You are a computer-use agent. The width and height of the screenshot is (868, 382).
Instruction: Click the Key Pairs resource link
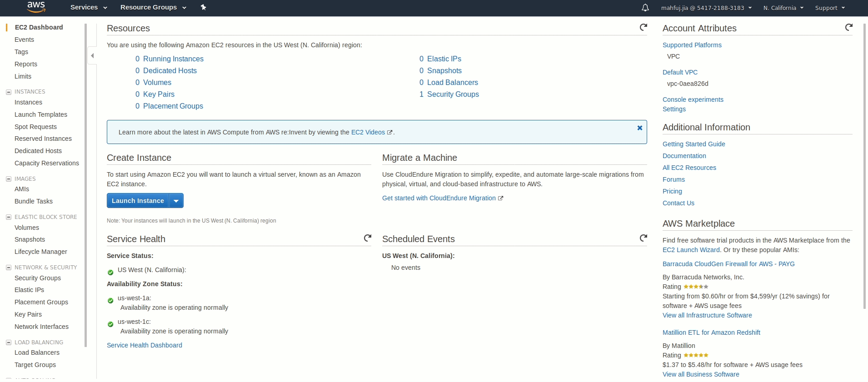159,94
